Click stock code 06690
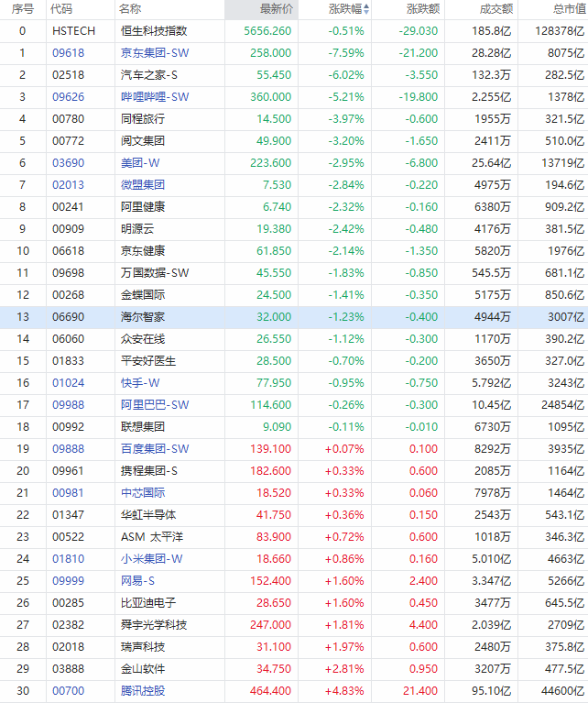 pos(68,317)
